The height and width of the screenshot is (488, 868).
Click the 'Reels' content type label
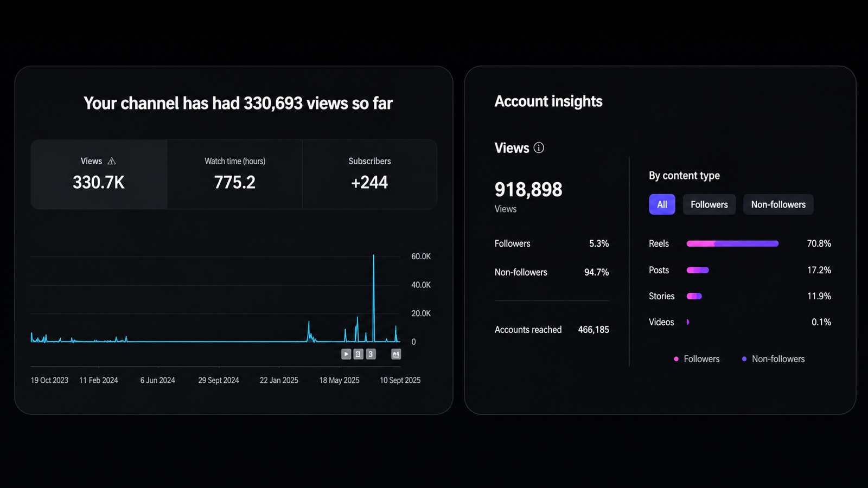click(659, 243)
